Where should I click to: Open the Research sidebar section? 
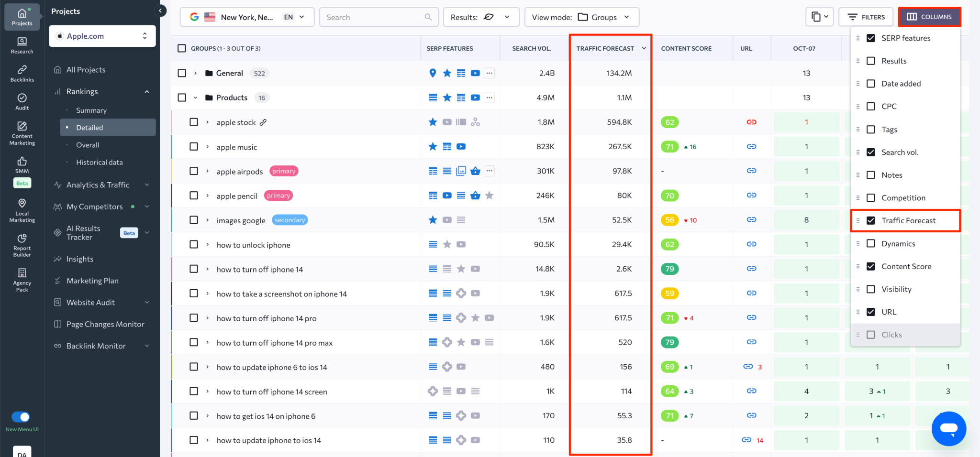(22, 45)
